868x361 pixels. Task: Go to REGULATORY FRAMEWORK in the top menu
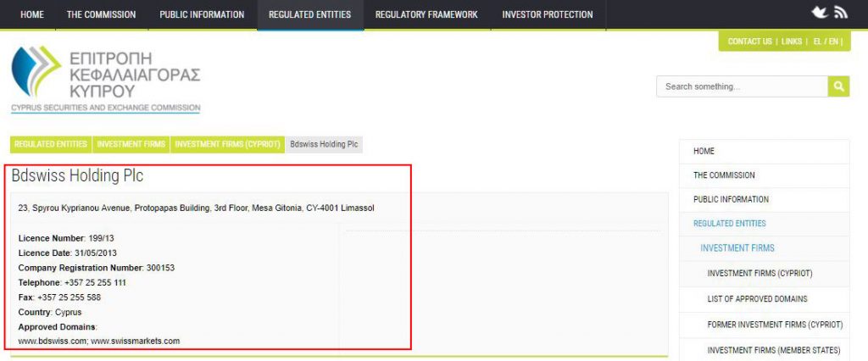[x=426, y=14]
